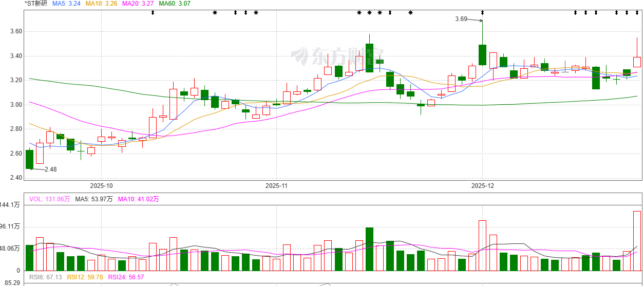
Task: Click the leftmost double-arrow event marker atop chart
Action: [x=153, y=12]
